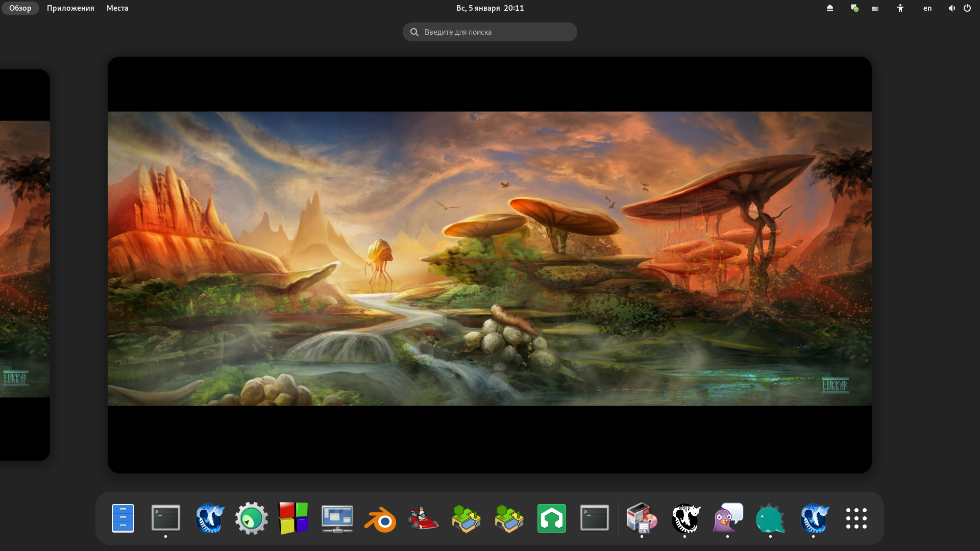Start SuperTuxKart from the dock
This screenshot has height=551, width=980.
(423, 518)
